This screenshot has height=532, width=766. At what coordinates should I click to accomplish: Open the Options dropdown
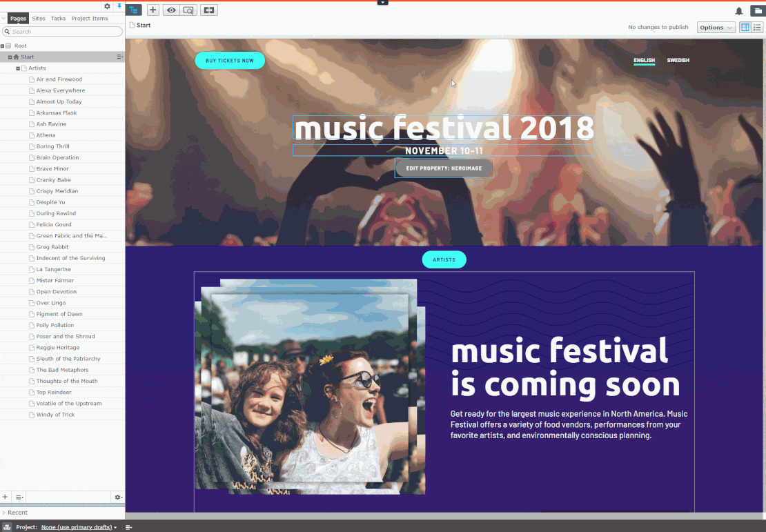click(716, 27)
